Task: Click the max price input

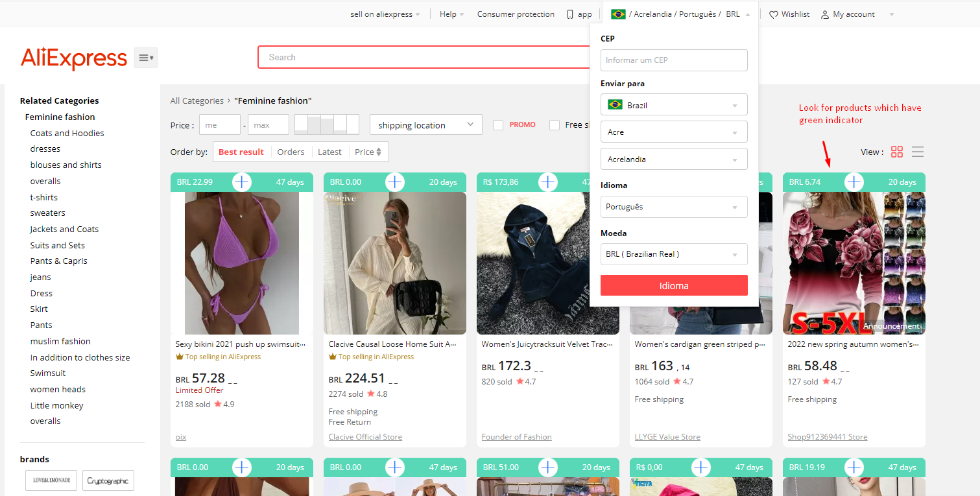Action: (x=269, y=125)
